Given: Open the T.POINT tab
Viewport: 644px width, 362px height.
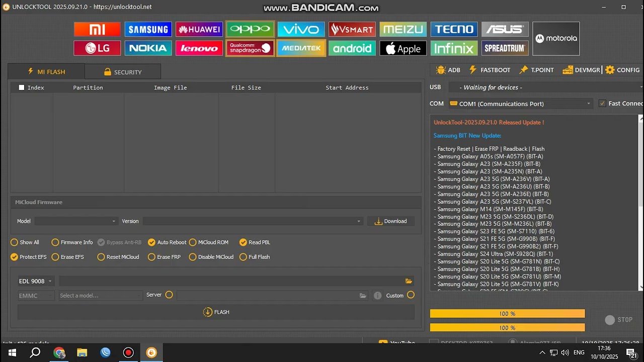Looking at the screenshot, I should (536, 70).
